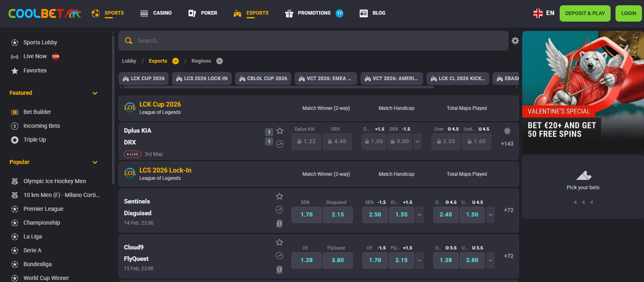Click cash-out icon for Cloud9 match
Screen dimensions: 644x282
[x=279, y=269]
